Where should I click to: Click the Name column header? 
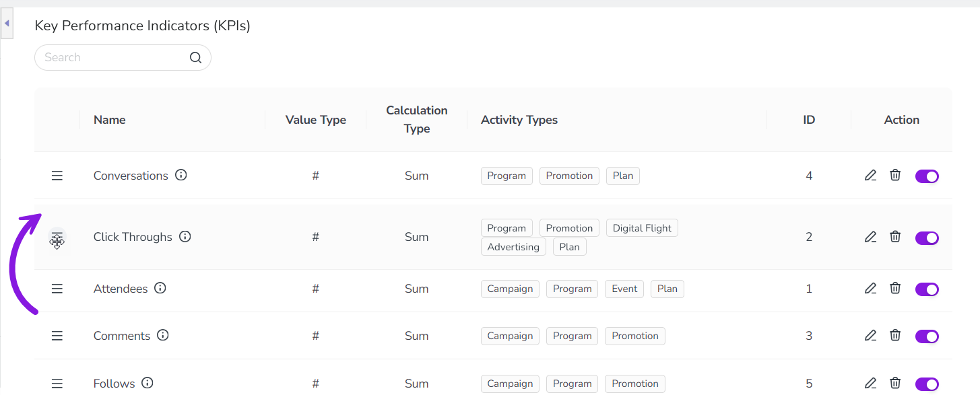[110, 120]
